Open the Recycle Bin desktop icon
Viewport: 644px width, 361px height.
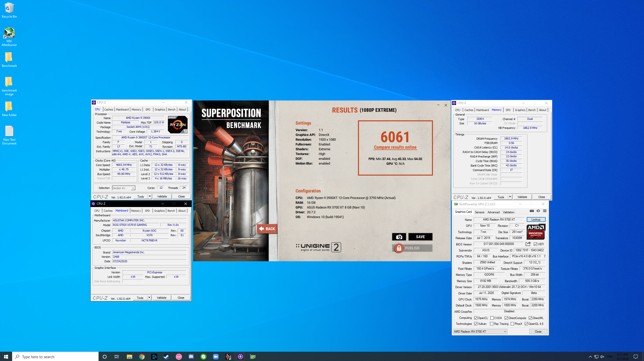click(9, 10)
